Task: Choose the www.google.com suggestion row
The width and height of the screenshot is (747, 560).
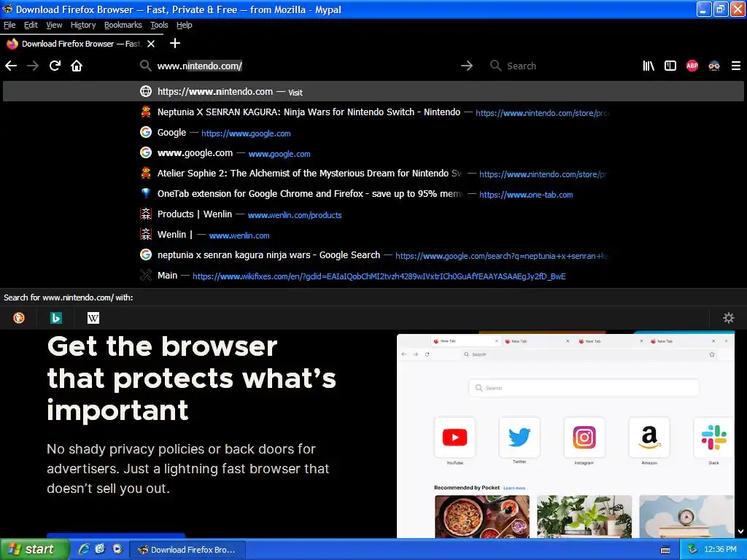Action: click(373, 153)
